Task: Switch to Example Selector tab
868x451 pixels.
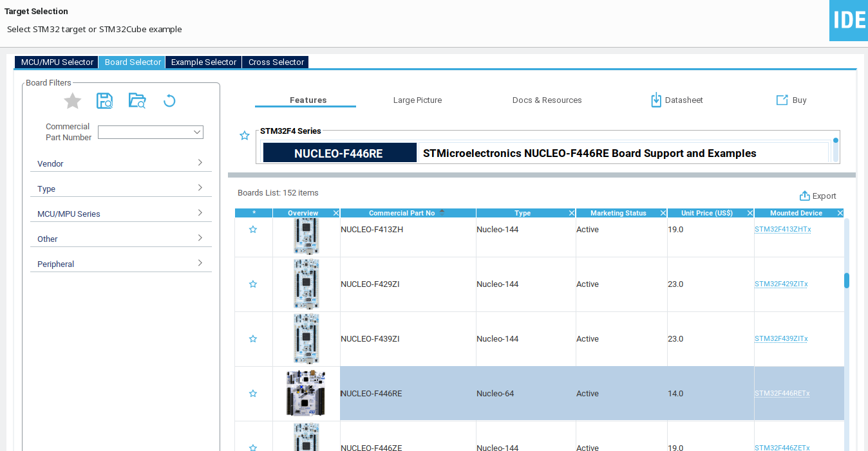Action: (x=203, y=62)
